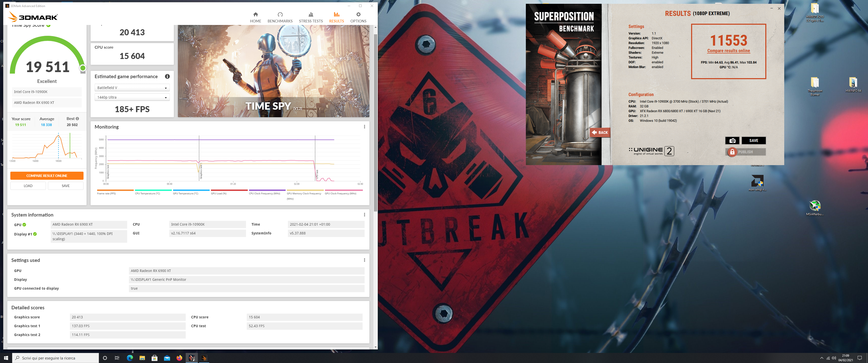This screenshot has width=868, height=363.
Task: Toggle GPU Memory Clock Frequency legend
Action: 305,195
